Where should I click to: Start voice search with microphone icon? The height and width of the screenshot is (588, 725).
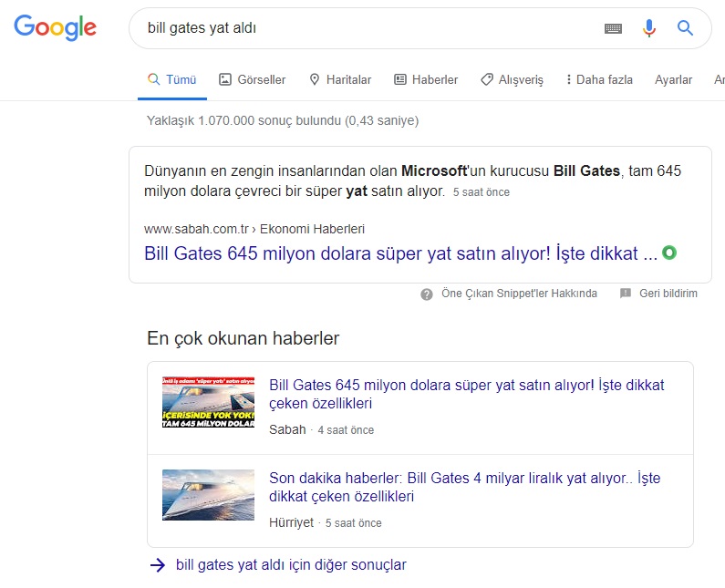coord(649,28)
